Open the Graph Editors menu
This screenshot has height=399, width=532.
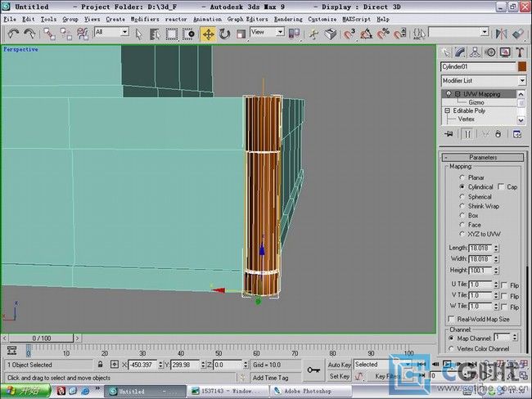[247, 20]
